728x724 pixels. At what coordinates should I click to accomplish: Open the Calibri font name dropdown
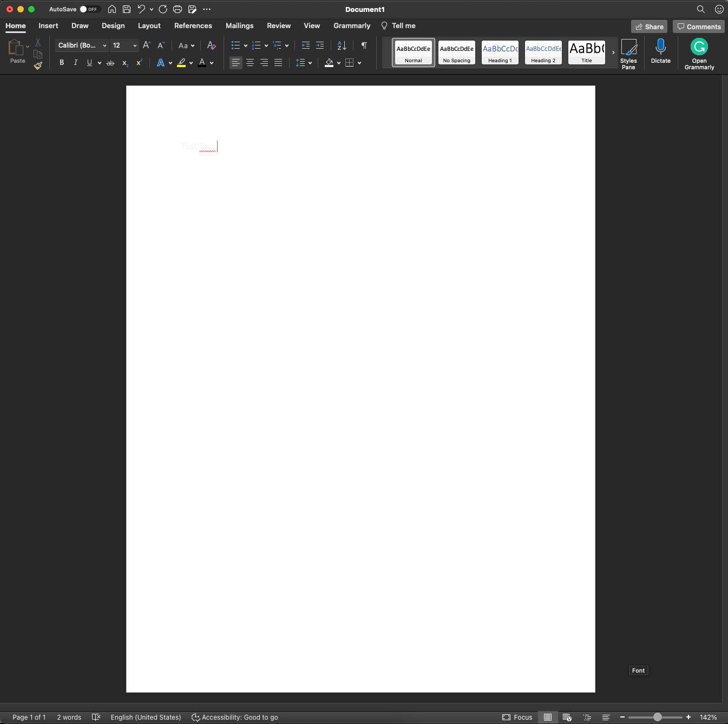click(82, 45)
